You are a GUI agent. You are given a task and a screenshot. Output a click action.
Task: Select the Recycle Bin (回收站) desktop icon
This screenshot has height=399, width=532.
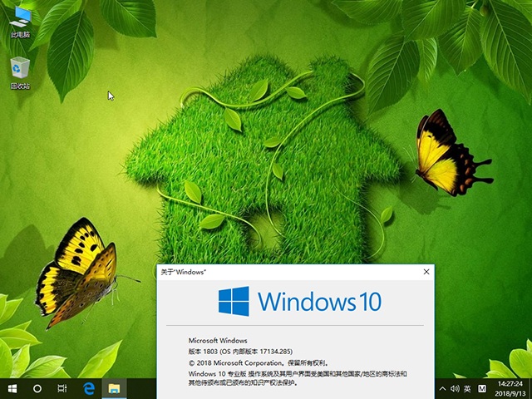[x=20, y=73]
